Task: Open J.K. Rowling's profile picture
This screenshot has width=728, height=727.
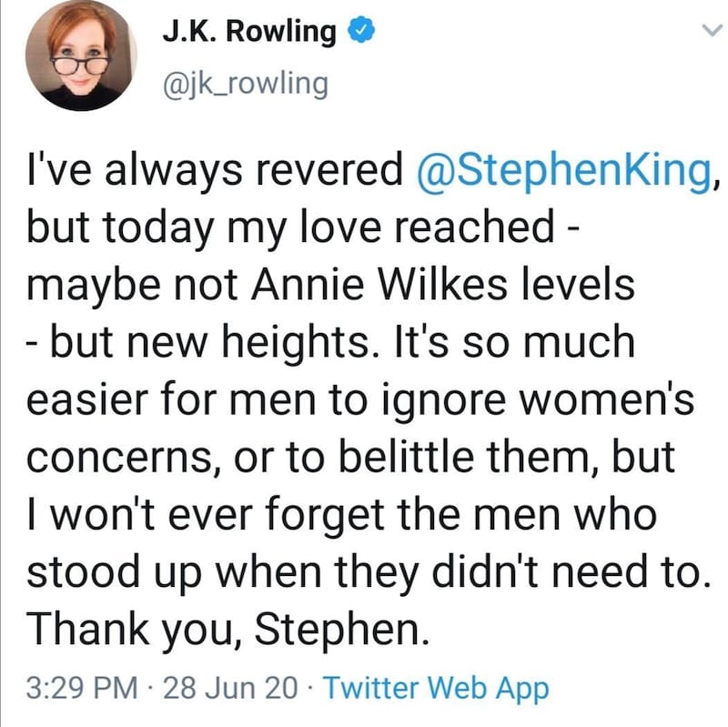Action: (79, 56)
